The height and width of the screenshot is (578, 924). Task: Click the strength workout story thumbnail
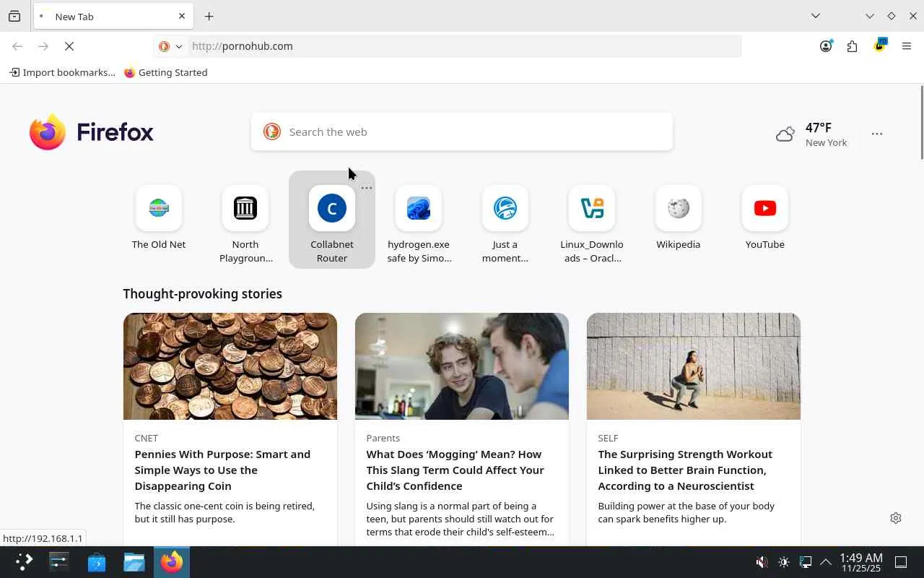pos(694,366)
